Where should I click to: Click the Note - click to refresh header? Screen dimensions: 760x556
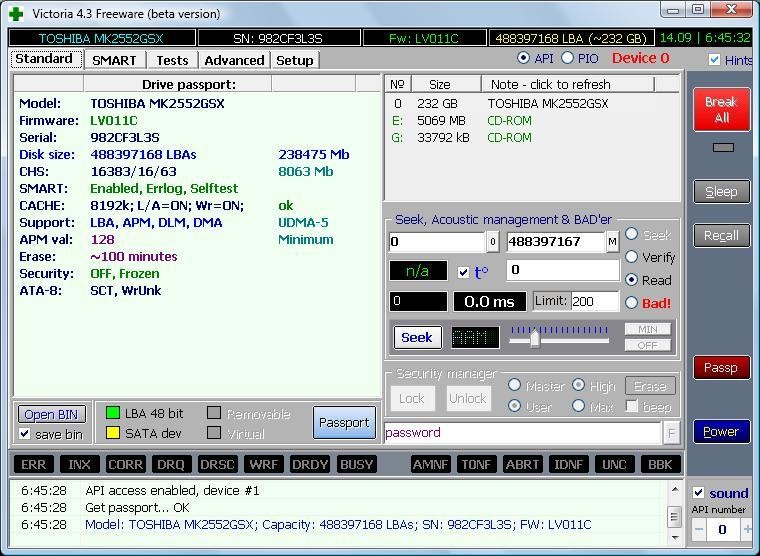point(568,84)
